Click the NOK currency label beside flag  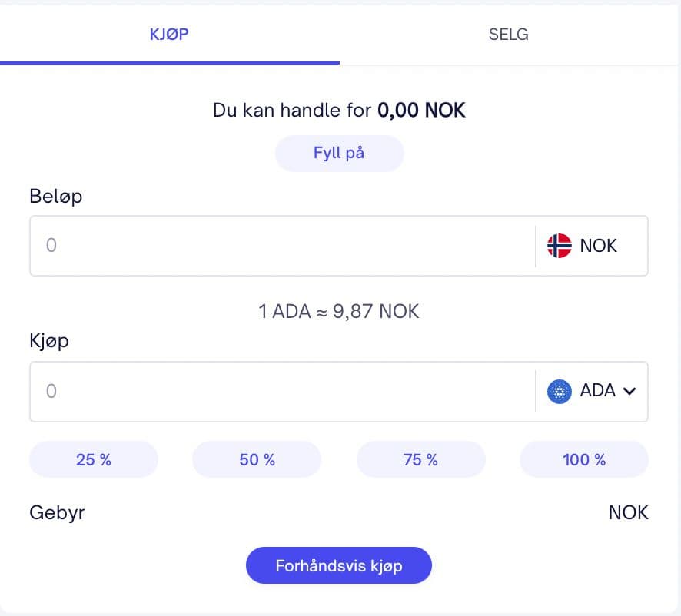point(599,246)
